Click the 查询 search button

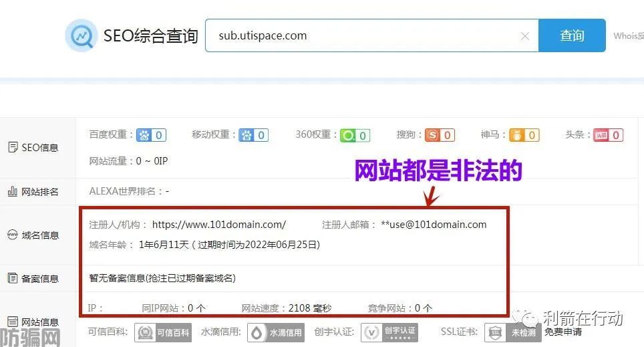[x=572, y=35]
